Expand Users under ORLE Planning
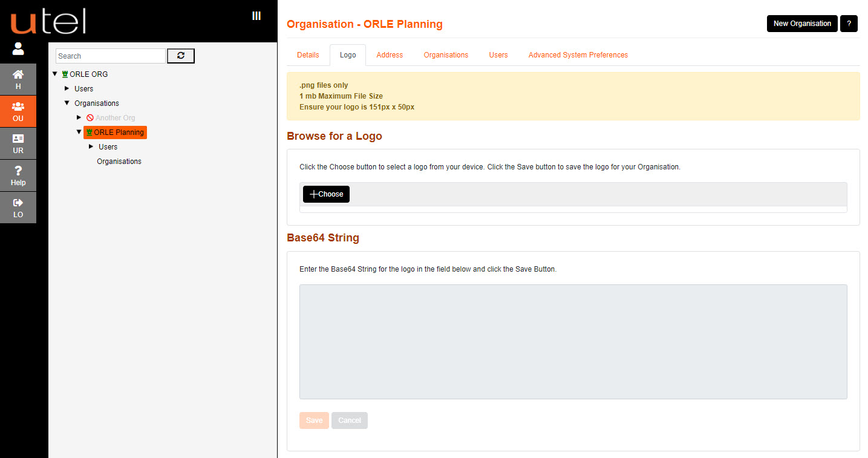 [91, 146]
